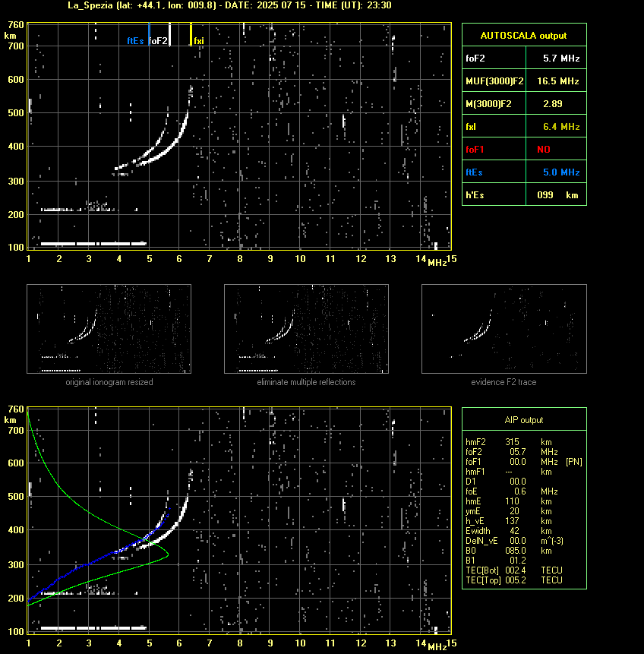Select the Ewidth 42 km row

(x=509, y=531)
